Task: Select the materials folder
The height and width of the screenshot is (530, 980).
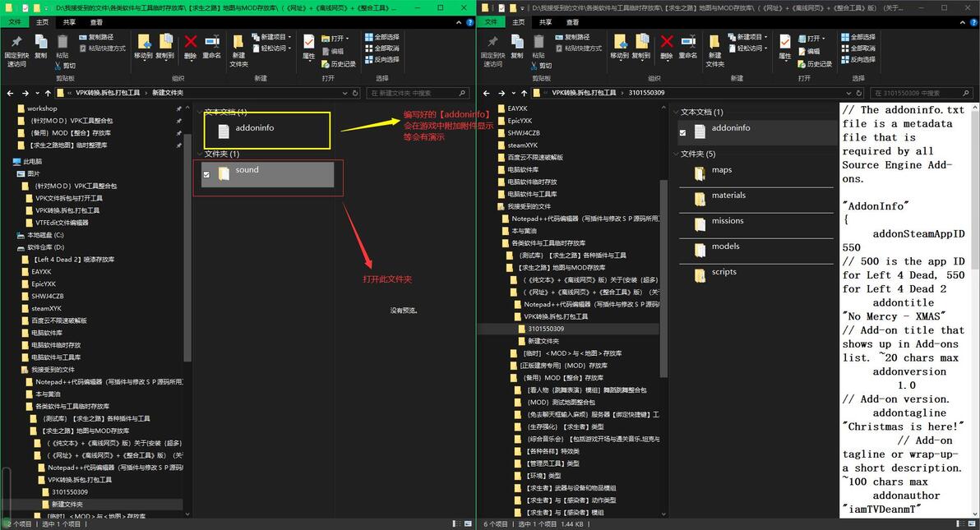Action: [x=756, y=198]
